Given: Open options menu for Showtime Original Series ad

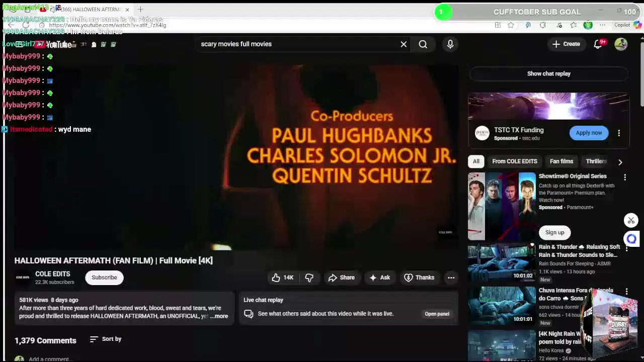Looking at the screenshot, I should click(625, 177).
